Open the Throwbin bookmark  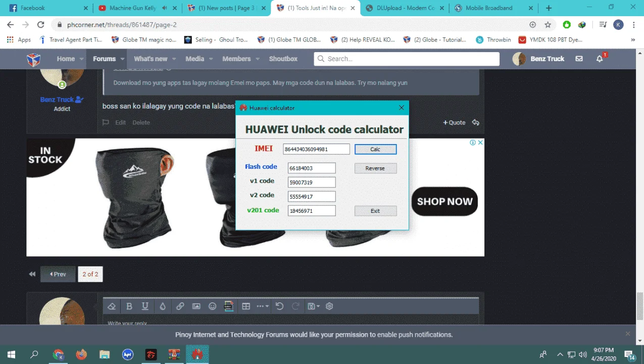coord(493,39)
